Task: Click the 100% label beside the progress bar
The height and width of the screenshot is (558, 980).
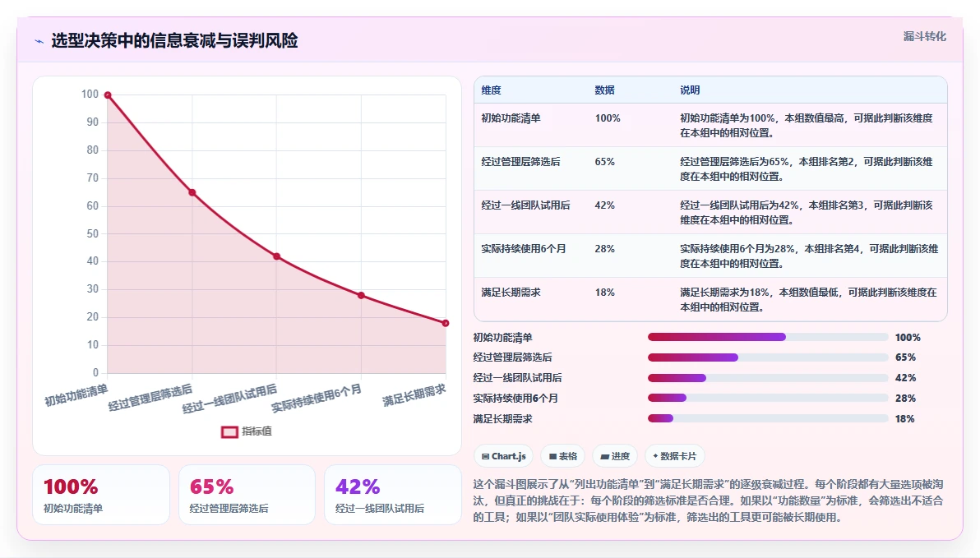Action: point(908,338)
